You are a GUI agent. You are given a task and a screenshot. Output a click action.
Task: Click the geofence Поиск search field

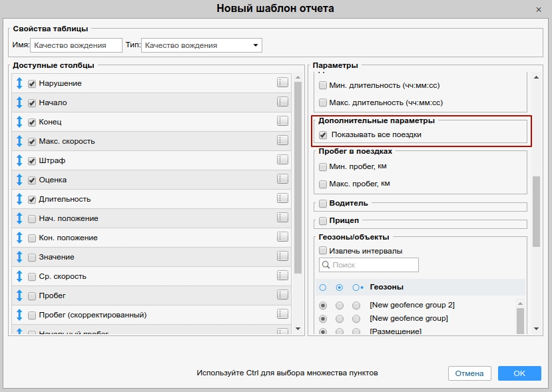[x=369, y=265]
